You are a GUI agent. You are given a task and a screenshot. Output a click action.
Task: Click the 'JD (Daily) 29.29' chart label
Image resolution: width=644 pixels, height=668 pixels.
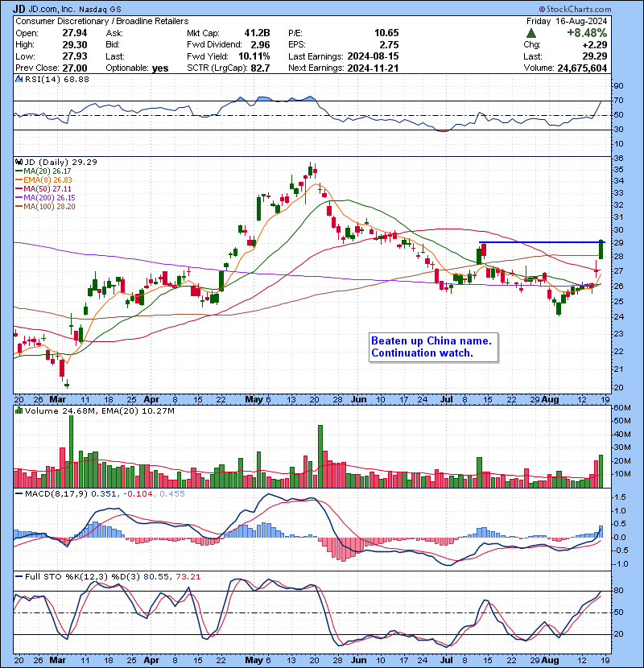pyautogui.click(x=61, y=162)
